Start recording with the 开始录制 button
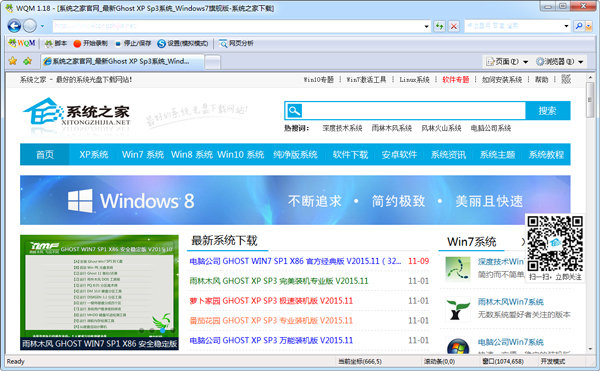The image size is (600, 371). point(91,43)
